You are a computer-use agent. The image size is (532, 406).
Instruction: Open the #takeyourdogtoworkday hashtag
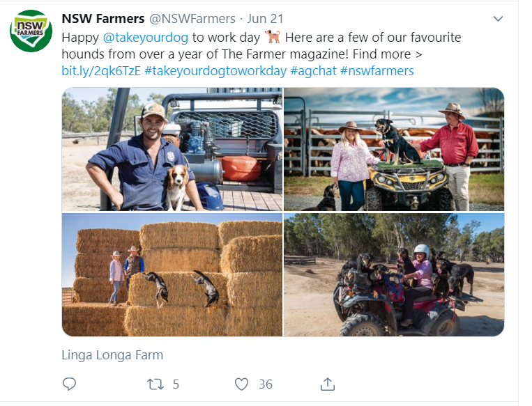(x=215, y=71)
